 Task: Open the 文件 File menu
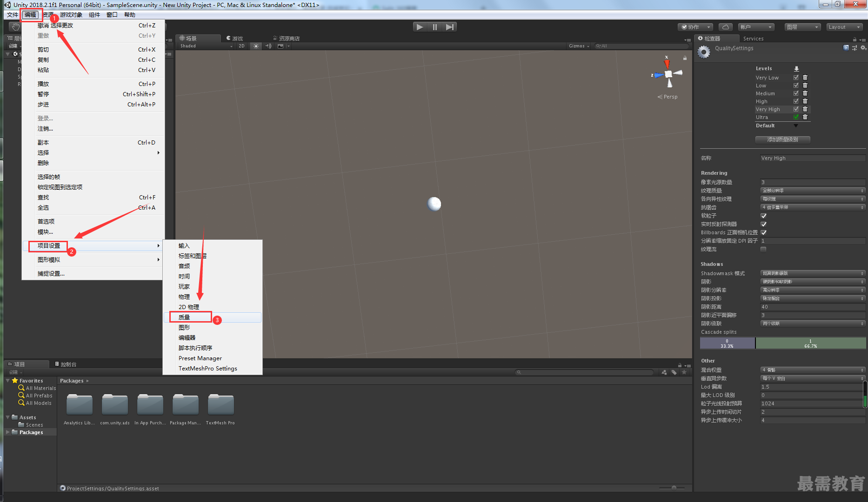[12, 15]
